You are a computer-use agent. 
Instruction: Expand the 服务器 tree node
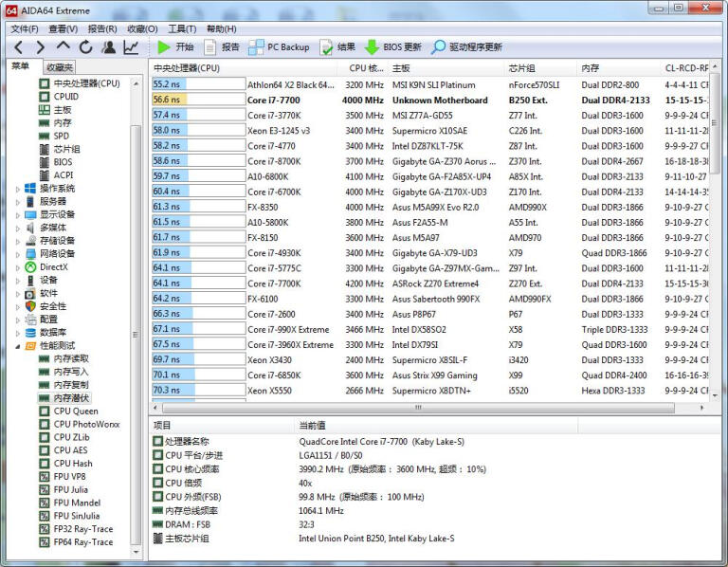pyautogui.click(x=18, y=202)
